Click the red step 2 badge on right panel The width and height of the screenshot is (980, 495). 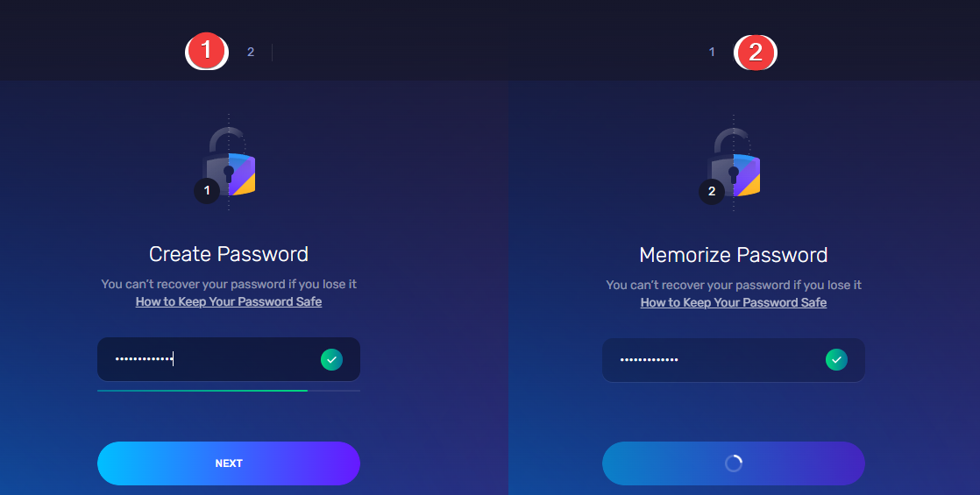coord(756,52)
